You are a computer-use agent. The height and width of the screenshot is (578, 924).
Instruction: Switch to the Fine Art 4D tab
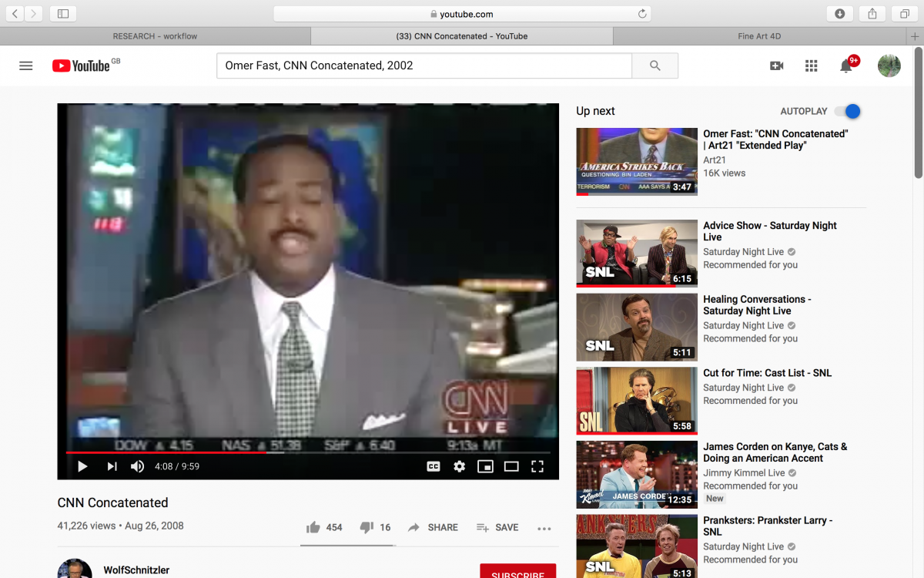click(x=758, y=35)
